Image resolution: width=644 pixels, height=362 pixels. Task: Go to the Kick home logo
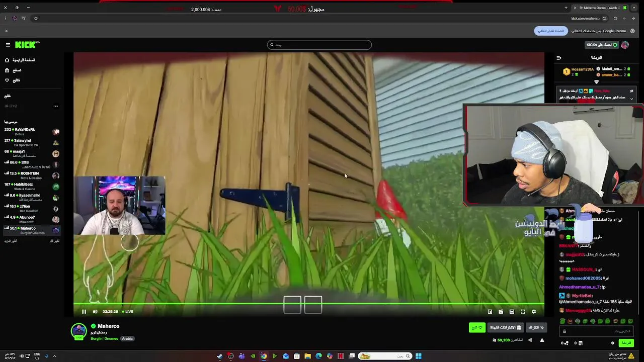[x=27, y=45]
